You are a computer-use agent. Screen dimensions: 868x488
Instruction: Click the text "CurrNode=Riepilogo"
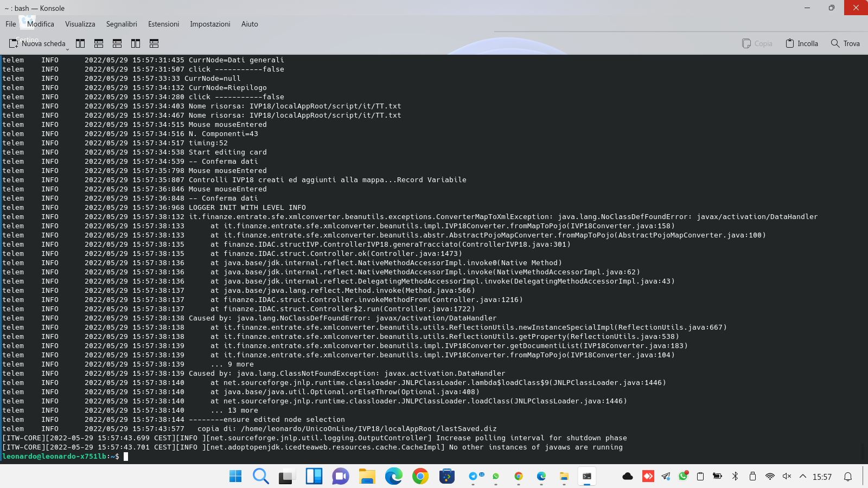click(227, 88)
